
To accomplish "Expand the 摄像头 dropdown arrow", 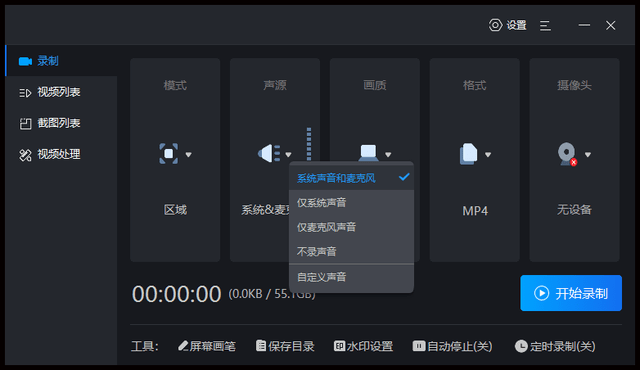I will point(588,155).
